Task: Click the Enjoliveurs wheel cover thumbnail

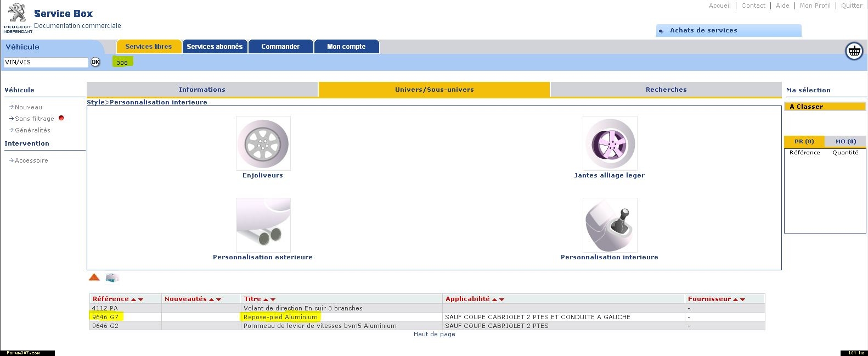Action: pos(263,143)
